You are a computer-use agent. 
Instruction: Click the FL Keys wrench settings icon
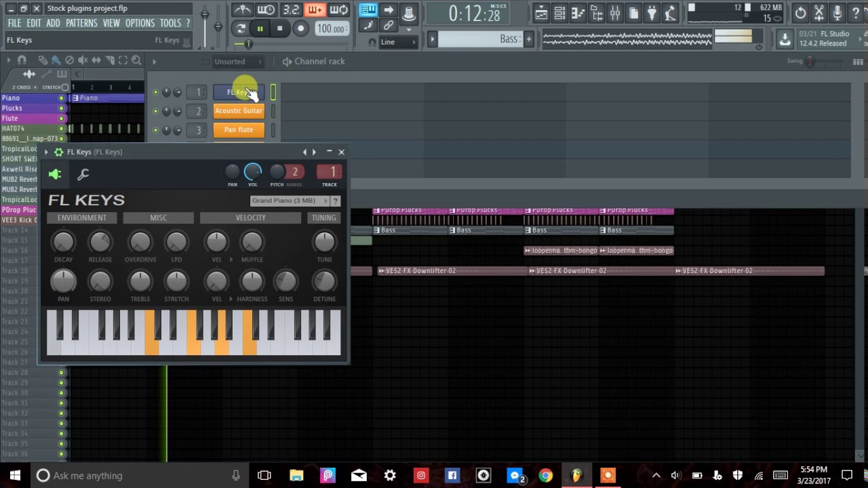pyautogui.click(x=83, y=175)
